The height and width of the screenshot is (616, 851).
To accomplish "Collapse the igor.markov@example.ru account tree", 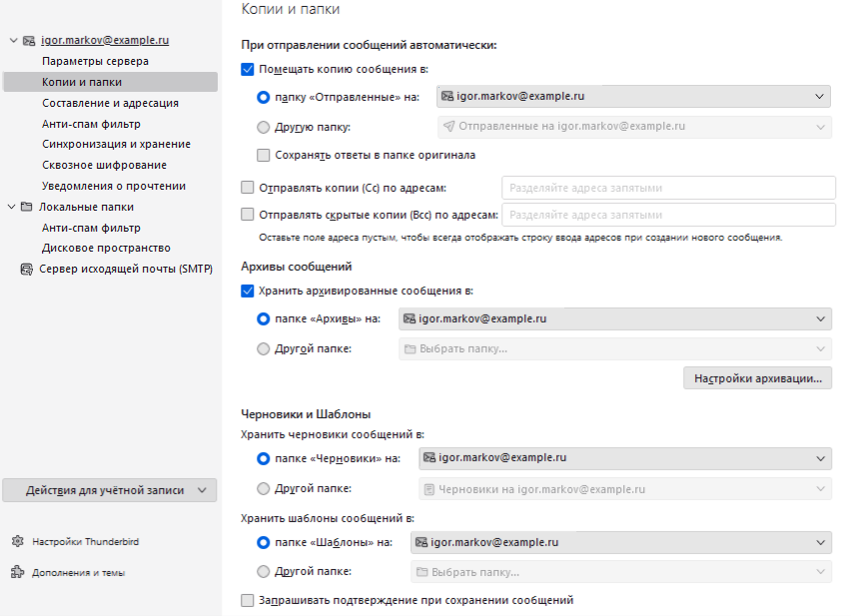I will [12, 41].
